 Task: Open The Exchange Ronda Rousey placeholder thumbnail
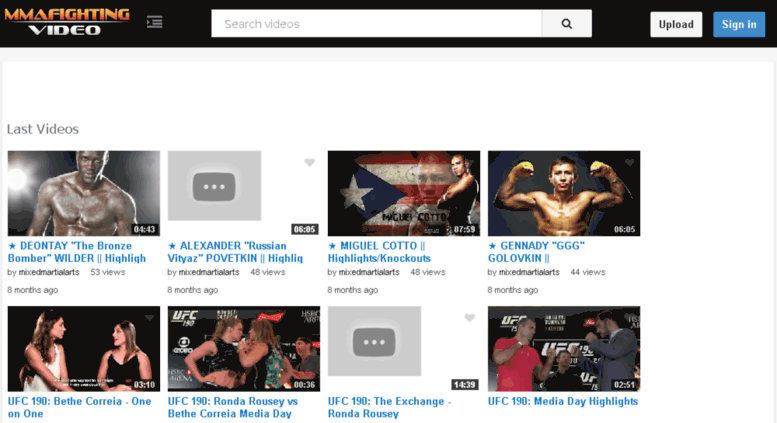374,341
